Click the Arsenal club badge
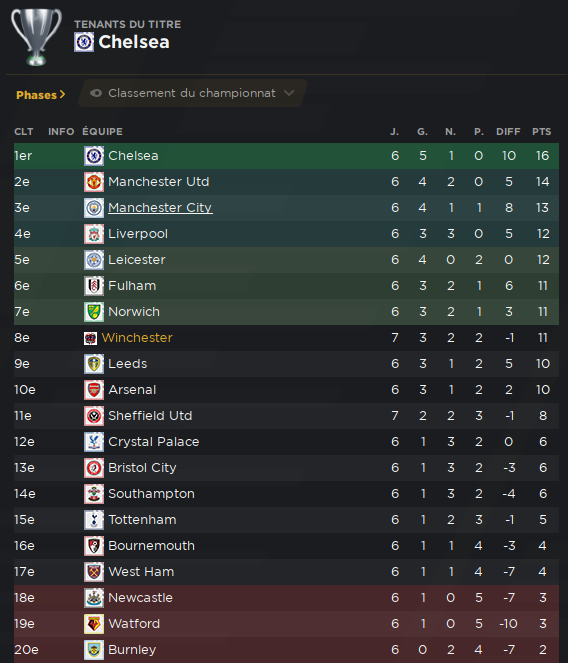This screenshot has width=568, height=663. [94, 390]
